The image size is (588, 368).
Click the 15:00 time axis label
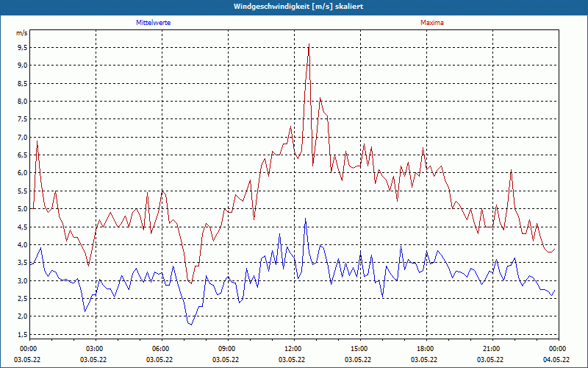358,349
